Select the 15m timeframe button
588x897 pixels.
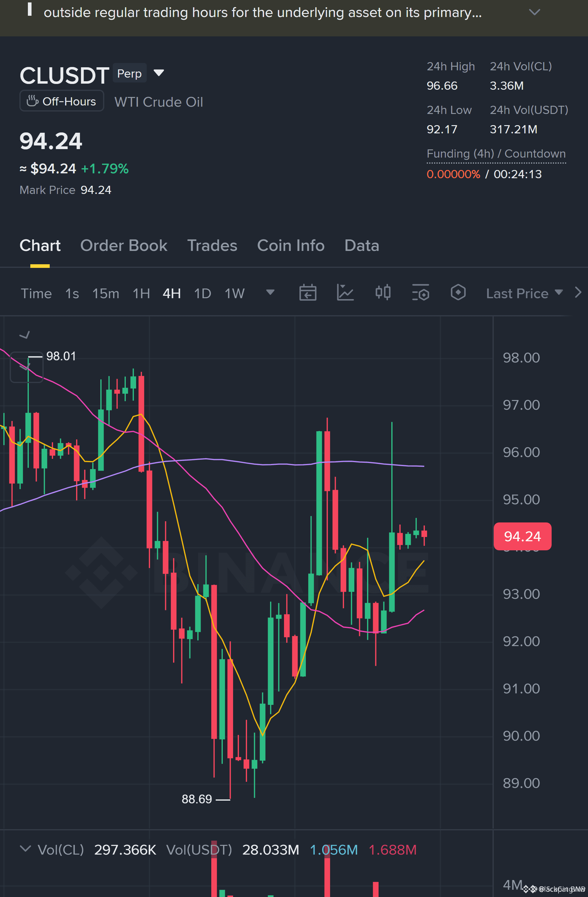(105, 293)
